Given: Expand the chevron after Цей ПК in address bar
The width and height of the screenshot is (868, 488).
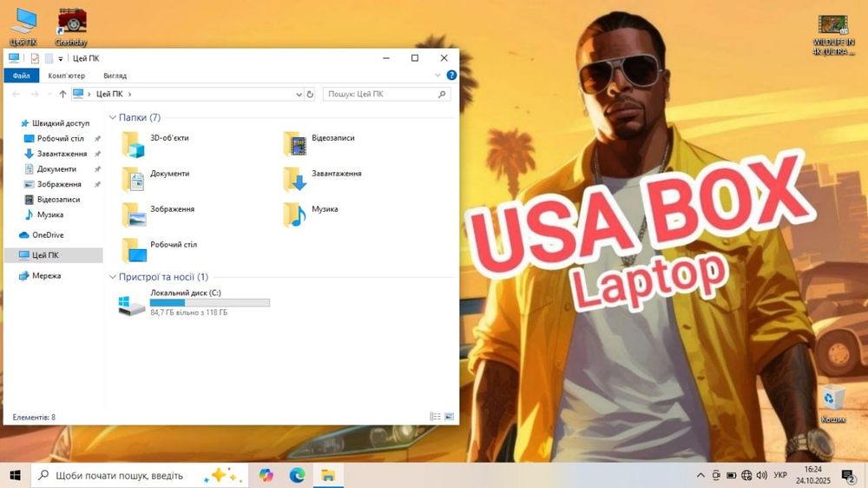Looking at the screenshot, I should click(129, 94).
